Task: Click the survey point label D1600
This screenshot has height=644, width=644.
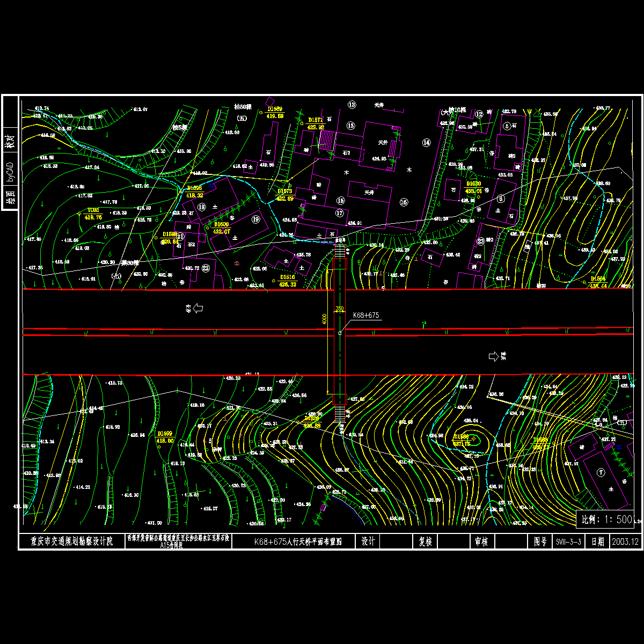Action: coord(221,225)
